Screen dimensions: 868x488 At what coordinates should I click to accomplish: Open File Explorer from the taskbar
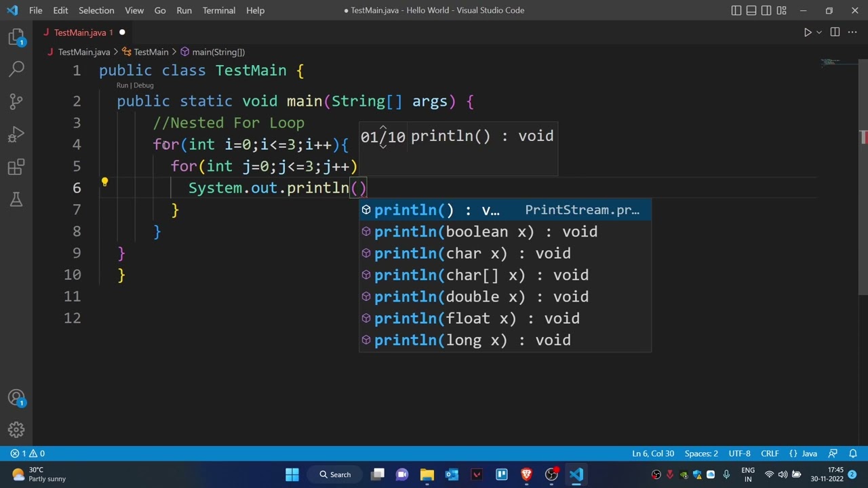[x=427, y=474]
